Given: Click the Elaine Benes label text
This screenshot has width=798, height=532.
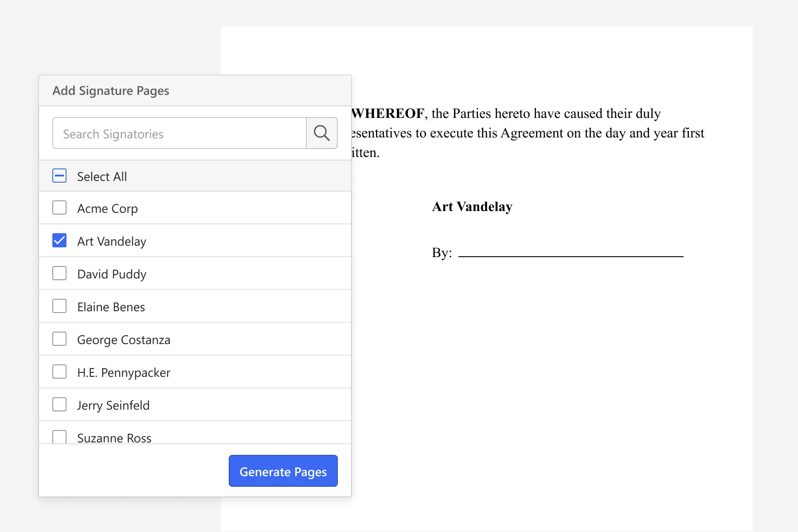Looking at the screenshot, I should 111,307.
